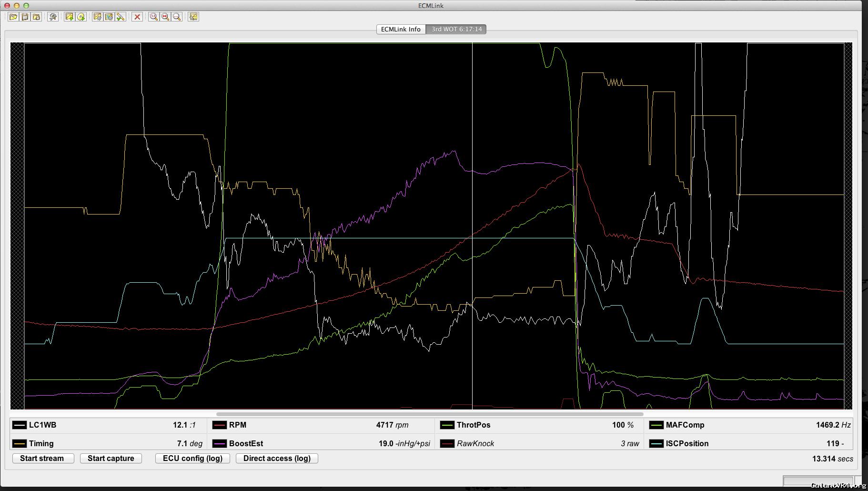Switch to the ECMLink Info tab
The width and height of the screenshot is (868, 491).
point(401,29)
